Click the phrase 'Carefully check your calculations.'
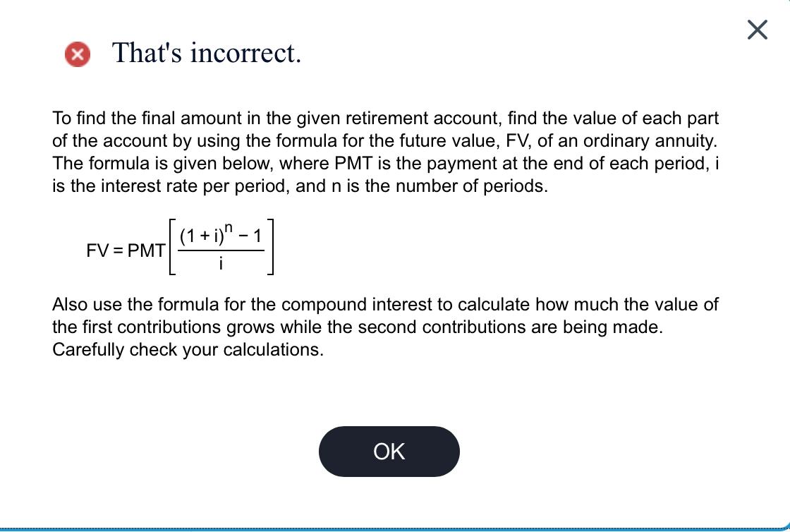The width and height of the screenshot is (790, 532). [188, 350]
